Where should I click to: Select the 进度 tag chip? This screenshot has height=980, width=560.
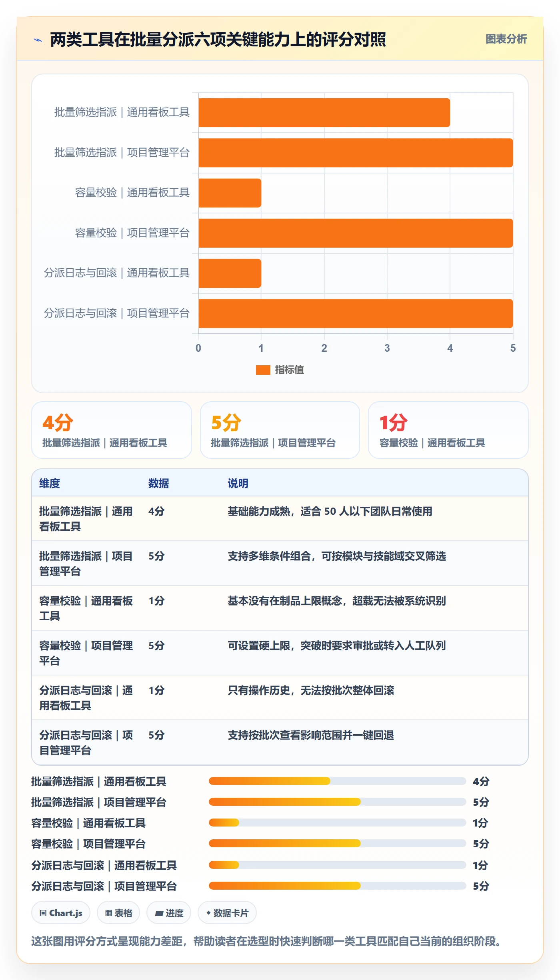[169, 913]
